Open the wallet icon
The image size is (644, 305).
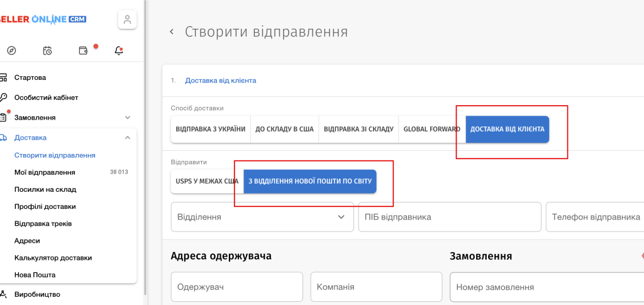(83, 51)
